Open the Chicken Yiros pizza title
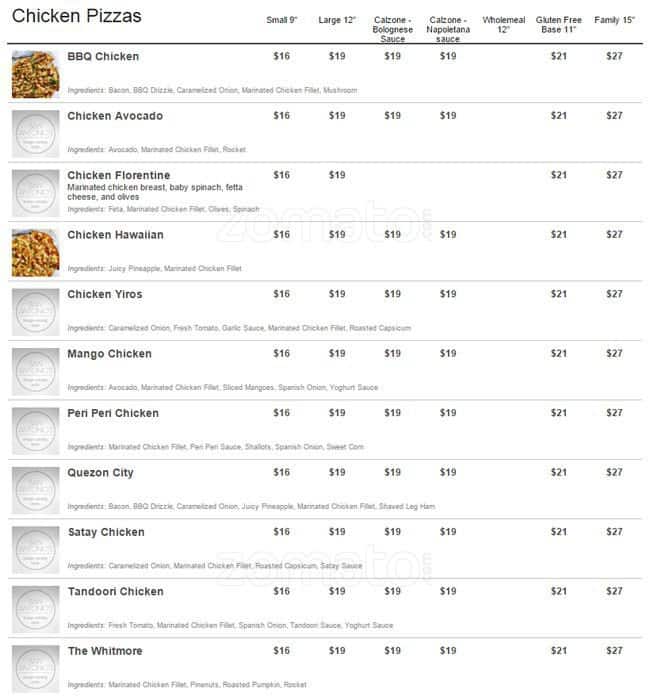Screen dimensions: 650x696 (105, 295)
